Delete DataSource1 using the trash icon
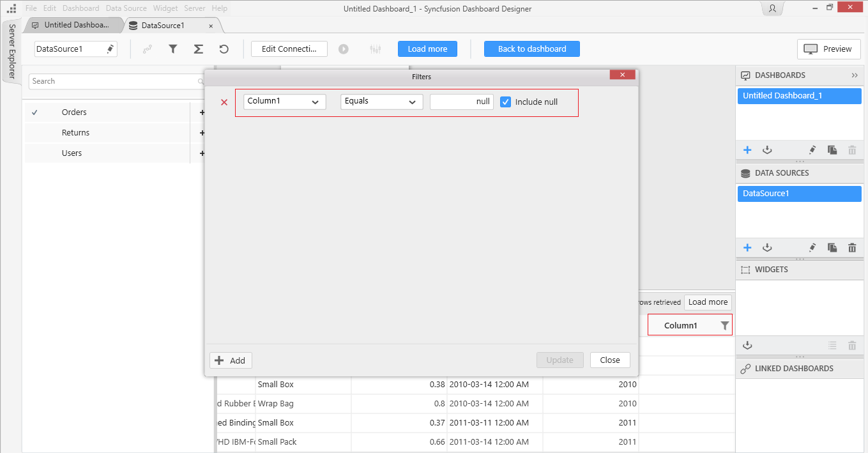 click(x=852, y=248)
